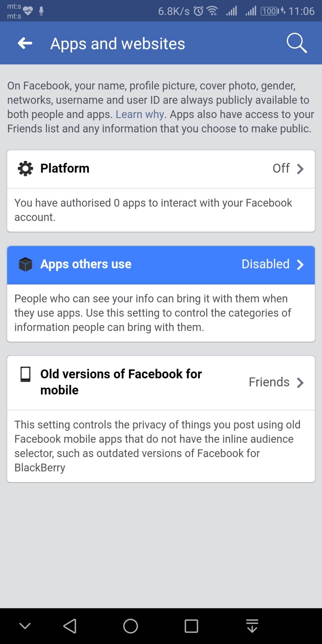Tap the Disabled status label

point(265,264)
